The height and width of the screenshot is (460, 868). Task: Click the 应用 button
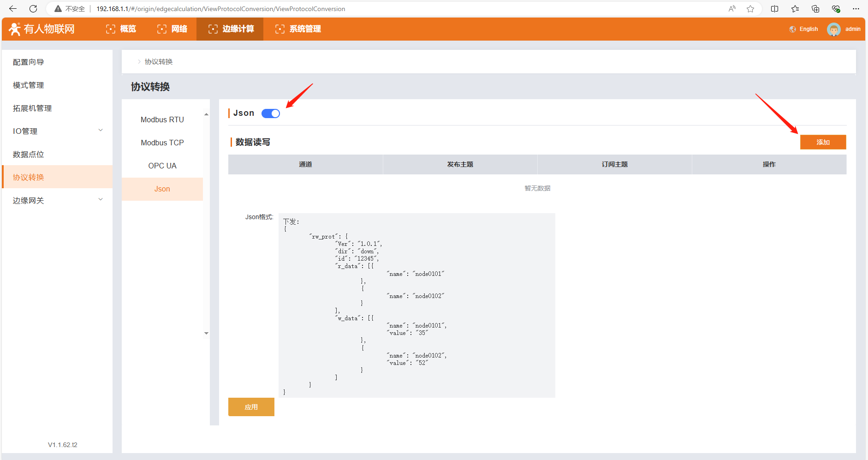coord(251,407)
